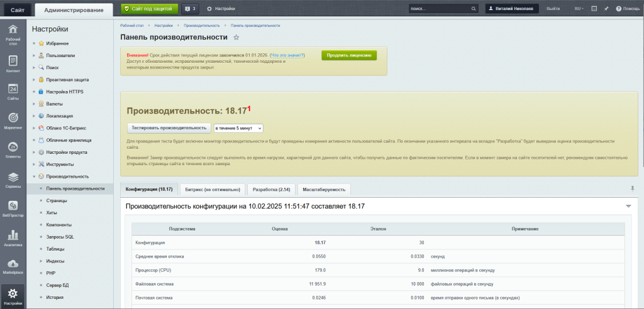
Task: Open История in sidebar tree
Action: (55, 297)
